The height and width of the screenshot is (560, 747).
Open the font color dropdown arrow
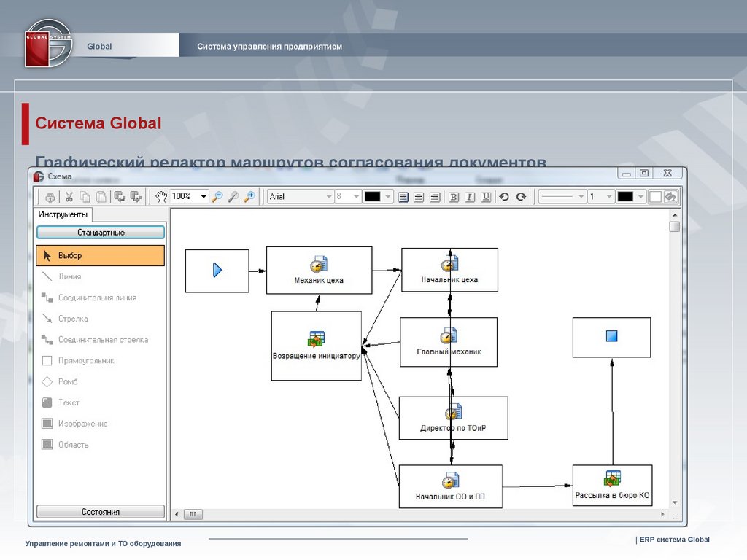tap(388, 197)
